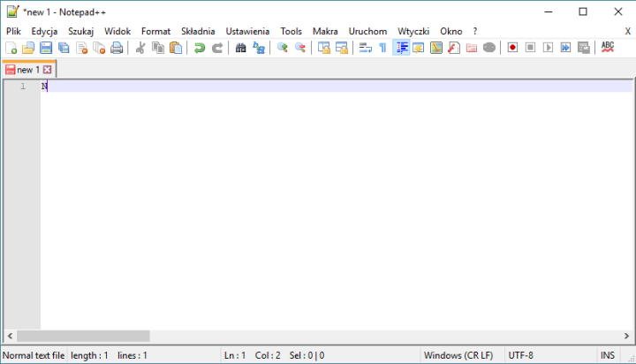Screen dimensions: 636x364
Task: Toggle word wrap toolbar icon
Action: coord(366,48)
